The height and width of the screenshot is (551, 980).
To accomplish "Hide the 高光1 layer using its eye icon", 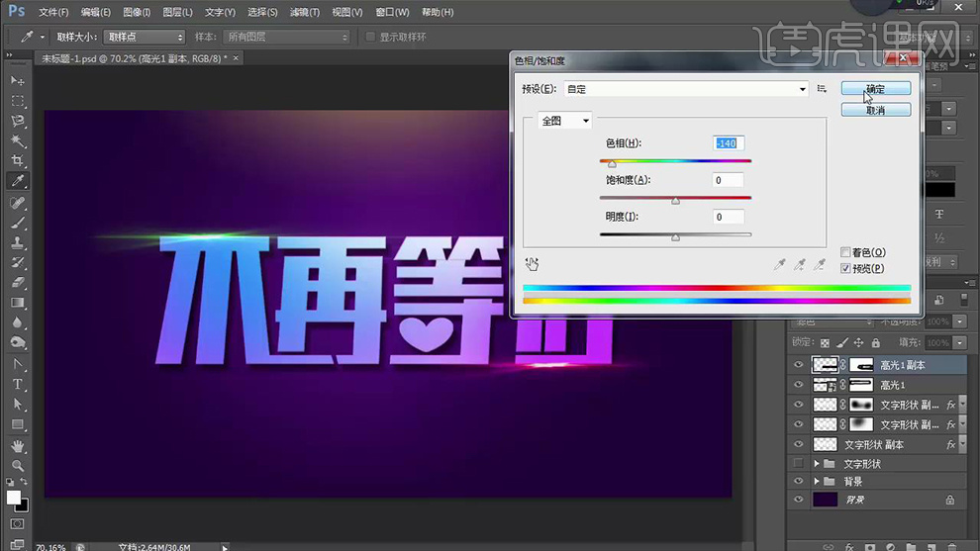I will click(799, 385).
